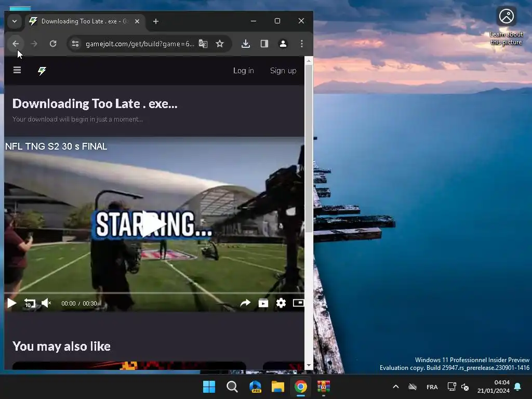
Task: Expand the tab search dropdown arrow
Action: pos(15,21)
